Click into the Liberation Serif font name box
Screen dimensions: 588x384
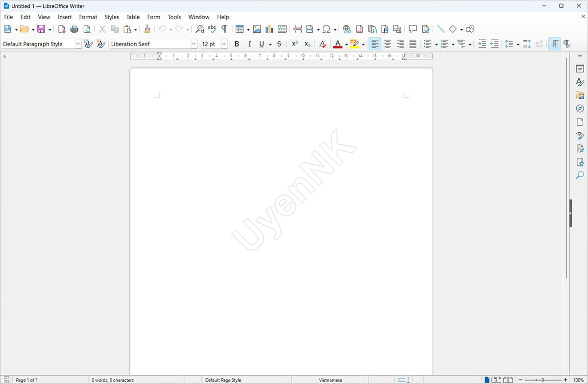150,44
